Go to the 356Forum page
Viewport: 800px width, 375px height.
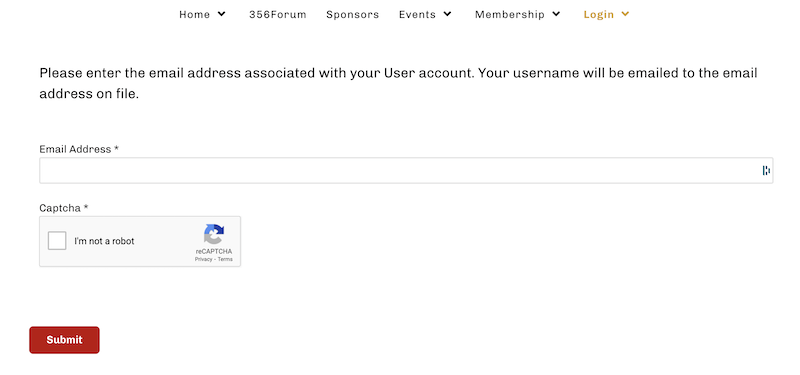coord(278,14)
